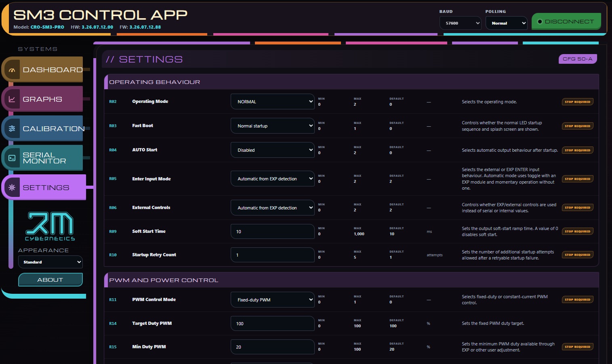Click the Model CRO-SM3-PRO text

(x=39, y=27)
